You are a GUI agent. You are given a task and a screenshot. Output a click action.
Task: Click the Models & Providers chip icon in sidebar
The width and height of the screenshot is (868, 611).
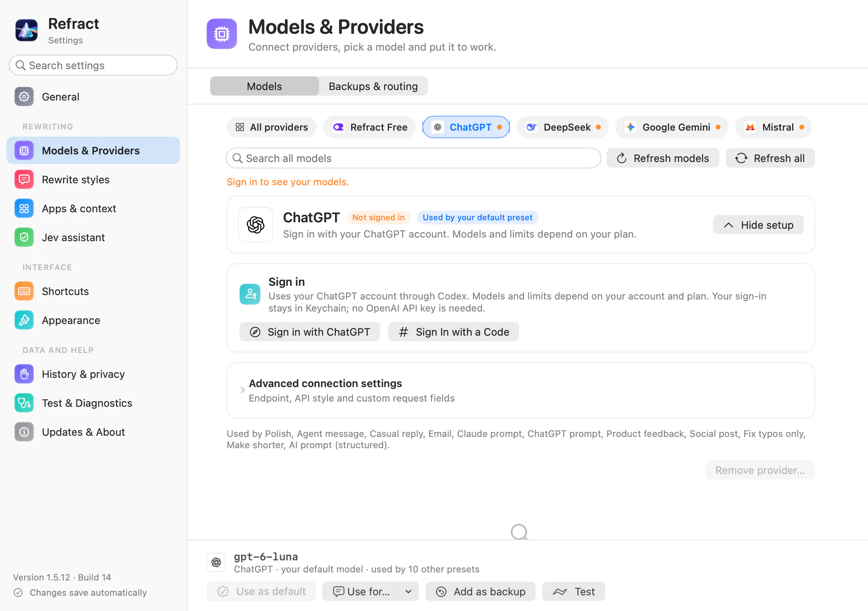coord(24,151)
